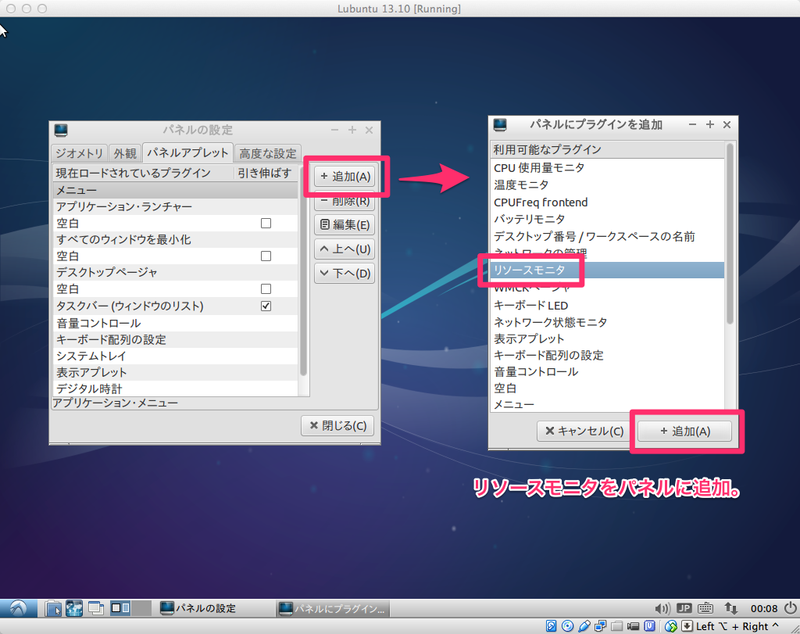
Task: Select デスクトップページャ row
Action: 175,272
